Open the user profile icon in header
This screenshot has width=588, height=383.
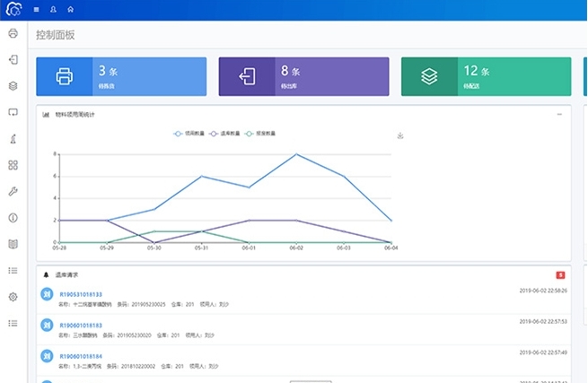tap(53, 9)
